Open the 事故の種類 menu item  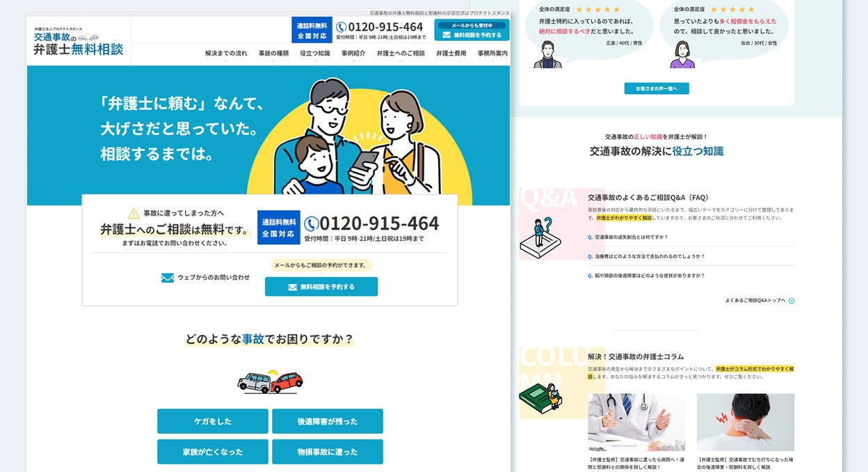[273, 54]
